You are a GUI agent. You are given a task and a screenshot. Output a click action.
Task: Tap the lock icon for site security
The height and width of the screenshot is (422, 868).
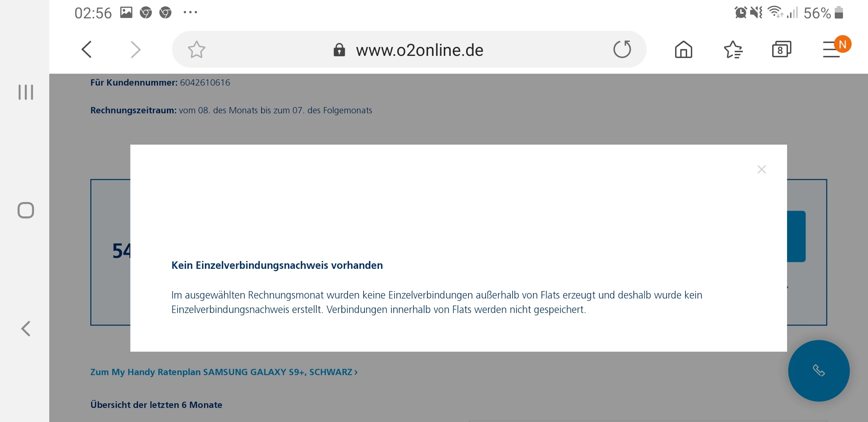point(339,50)
